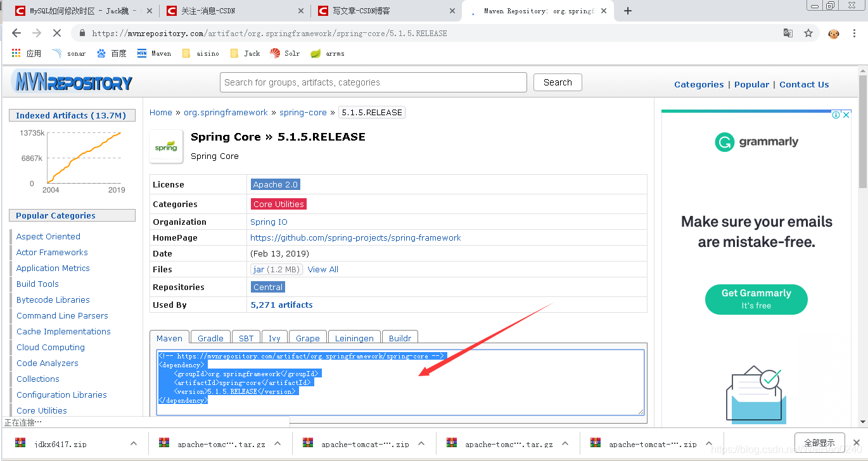Open the aisino bookmark folder
868x461 pixels.
point(200,53)
